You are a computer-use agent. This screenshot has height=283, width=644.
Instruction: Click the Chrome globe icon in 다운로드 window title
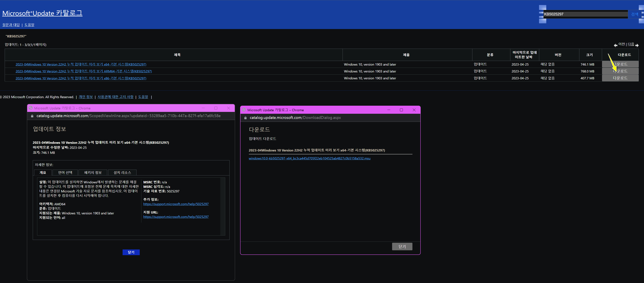point(244,110)
